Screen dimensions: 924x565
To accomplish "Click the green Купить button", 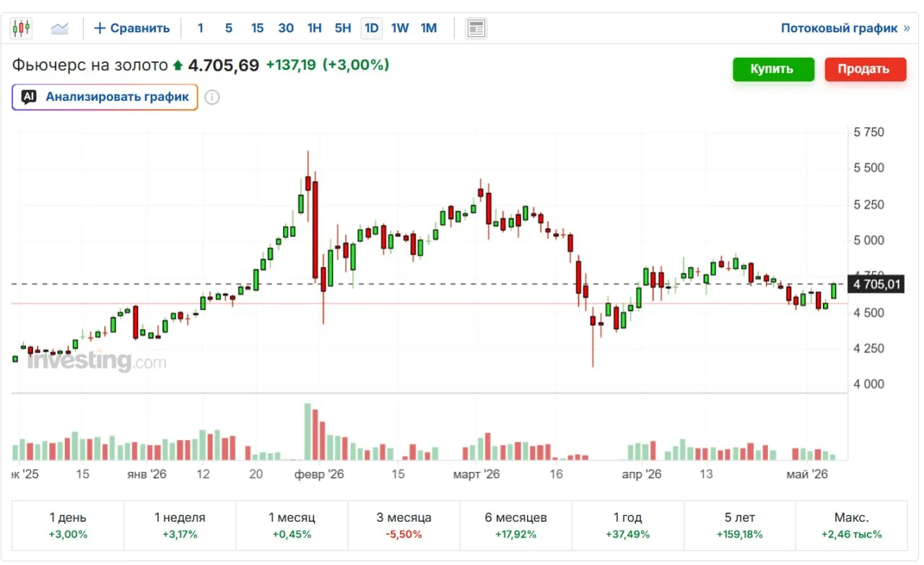I will pos(773,69).
